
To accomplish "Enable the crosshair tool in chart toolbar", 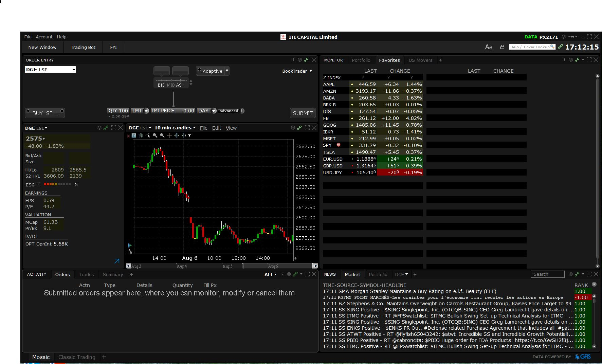I will coord(169,135).
